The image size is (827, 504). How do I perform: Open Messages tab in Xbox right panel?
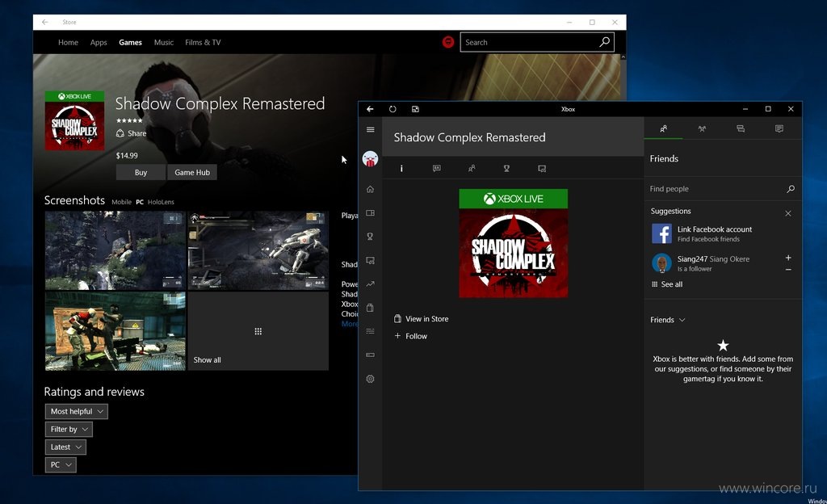click(741, 128)
